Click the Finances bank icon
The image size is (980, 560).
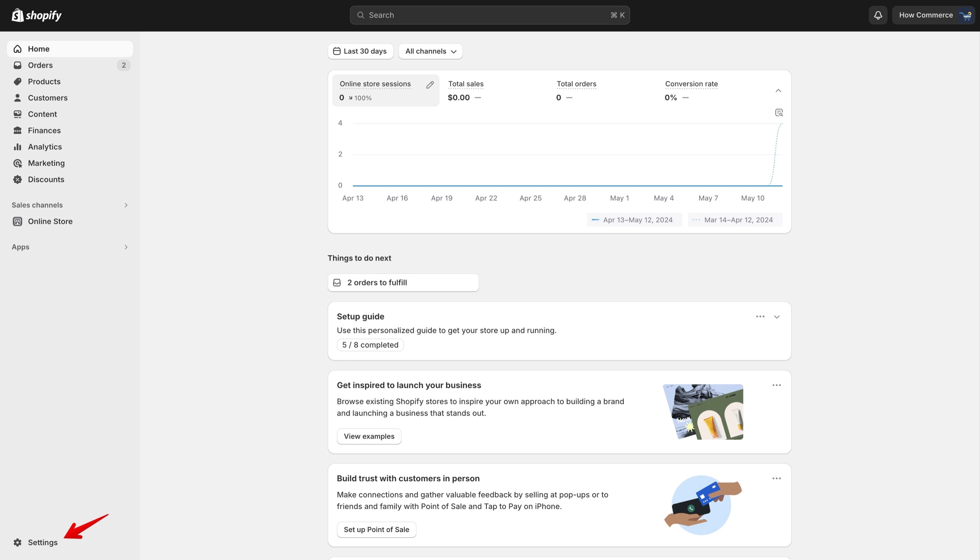pyautogui.click(x=17, y=130)
